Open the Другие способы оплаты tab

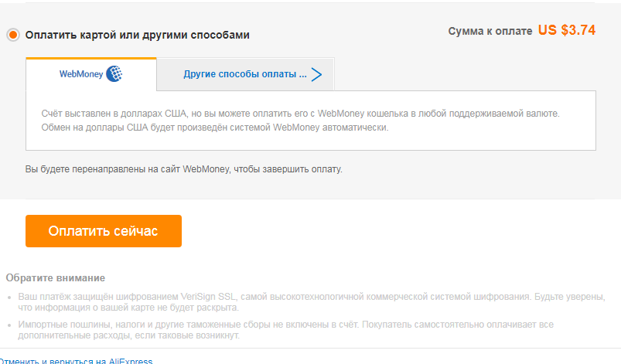[246, 74]
